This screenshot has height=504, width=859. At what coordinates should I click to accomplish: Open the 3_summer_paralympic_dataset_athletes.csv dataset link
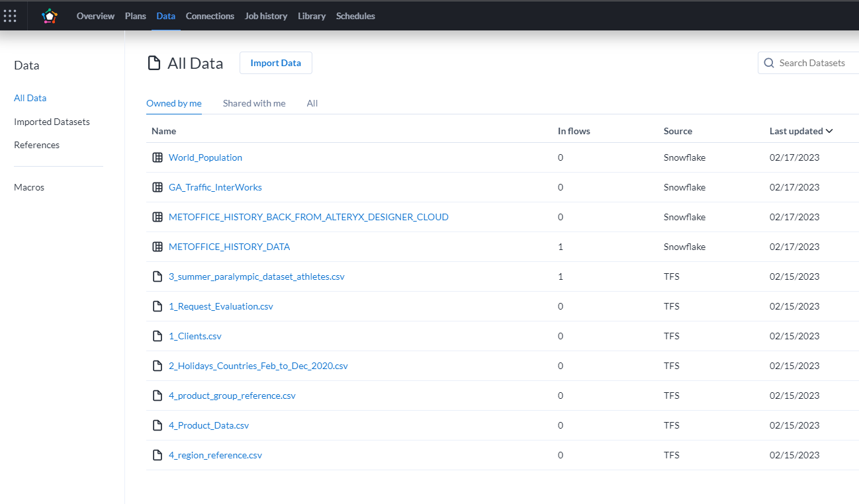[257, 276]
